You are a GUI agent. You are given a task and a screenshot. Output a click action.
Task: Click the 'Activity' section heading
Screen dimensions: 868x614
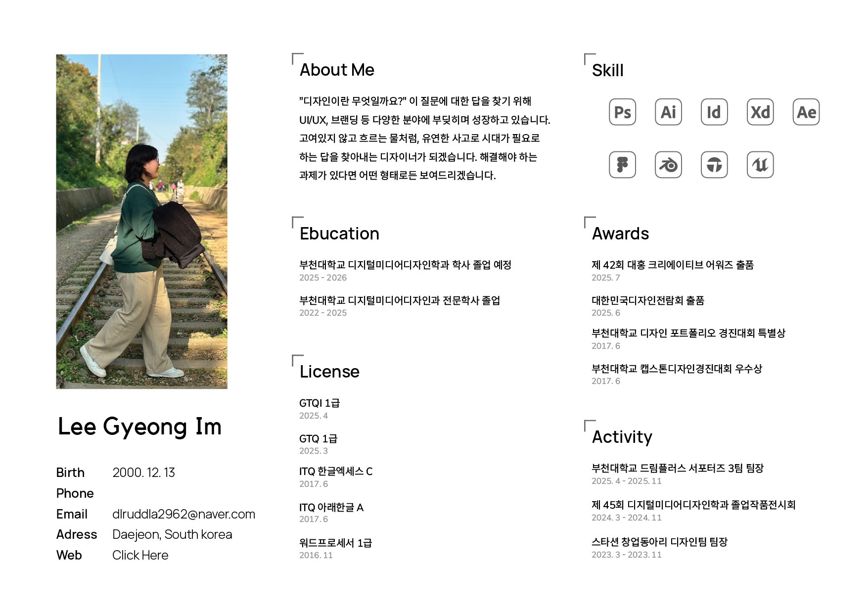tap(622, 437)
